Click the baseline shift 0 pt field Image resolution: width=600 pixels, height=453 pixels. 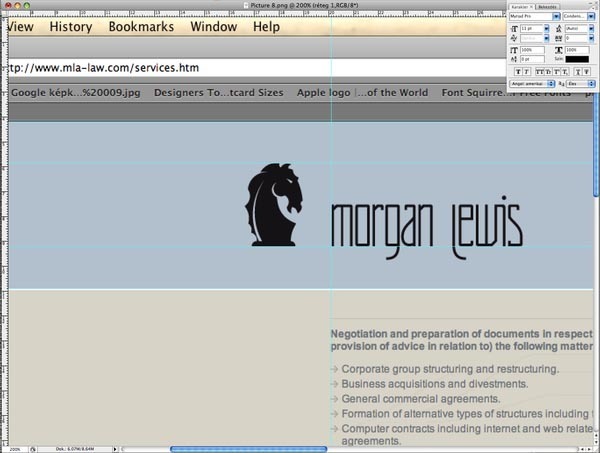point(532,59)
